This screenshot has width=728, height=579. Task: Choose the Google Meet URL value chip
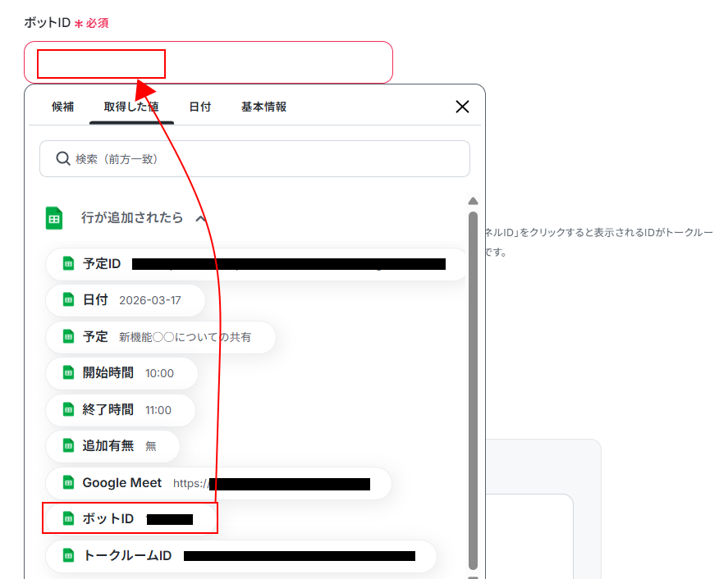coord(218,483)
